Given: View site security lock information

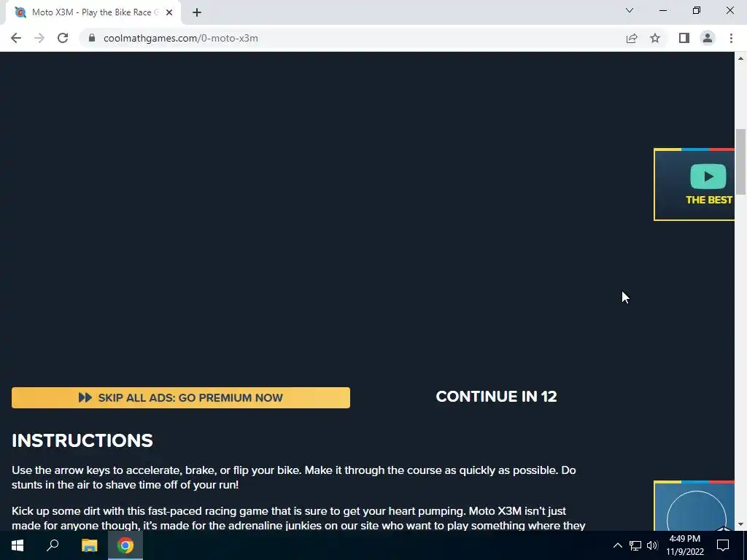Looking at the screenshot, I should 92,38.
